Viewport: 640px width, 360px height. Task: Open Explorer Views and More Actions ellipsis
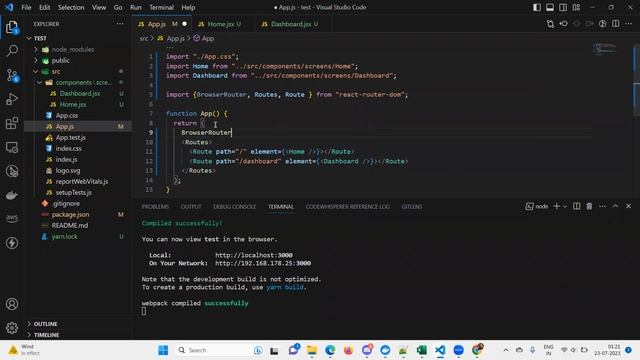(x=120, y=24)
